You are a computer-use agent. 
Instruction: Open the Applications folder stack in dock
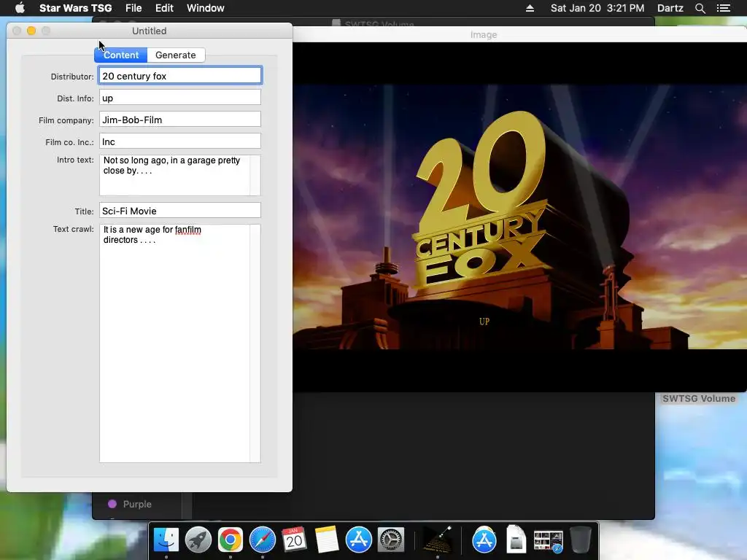click(x=484, y=540)
